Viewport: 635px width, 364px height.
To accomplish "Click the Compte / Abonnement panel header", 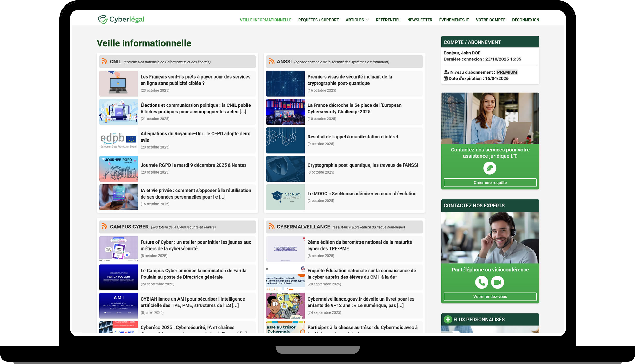I will [x=490, y=42].
